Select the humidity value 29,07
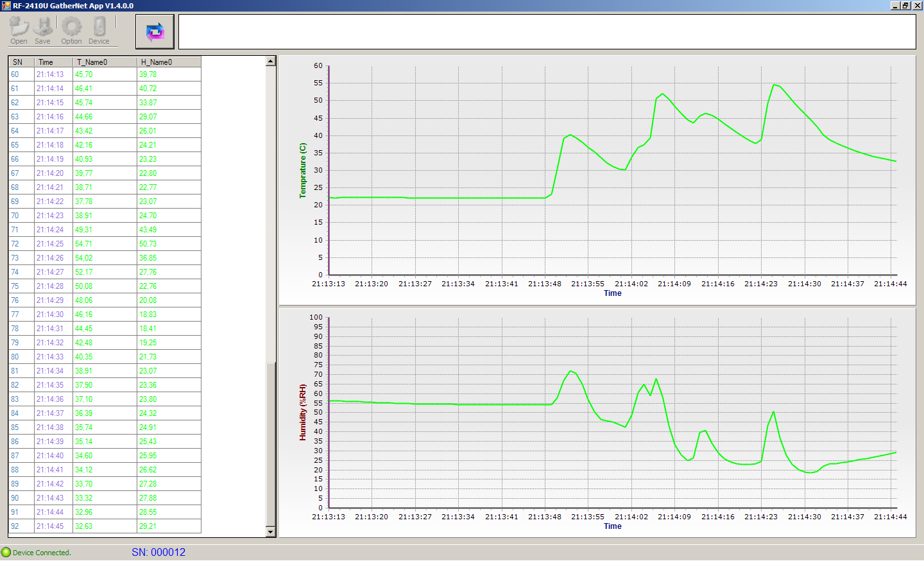Viewport: 924px width, 561px height. point(169,117)
